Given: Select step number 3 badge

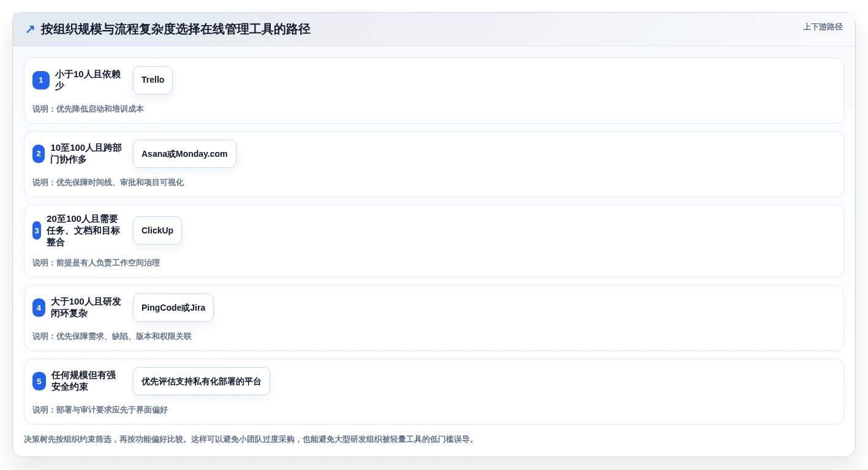Looking at the screenshot, I should coord(37,230).
